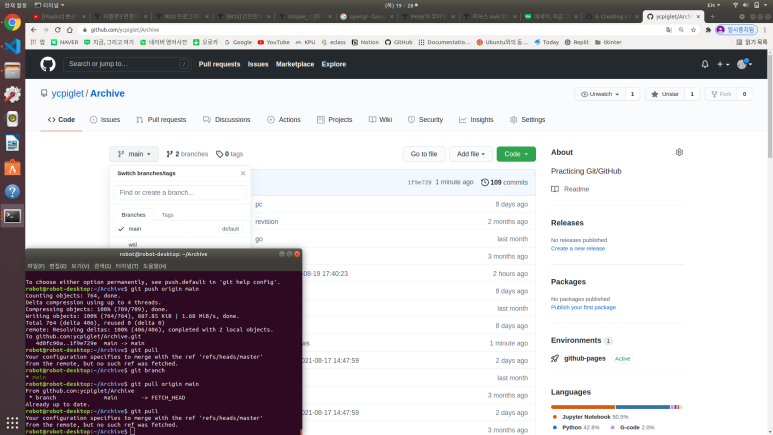Viewport: 773px width, 435px height.
Task: Click Publish your first package link
Action: (583, 307)
